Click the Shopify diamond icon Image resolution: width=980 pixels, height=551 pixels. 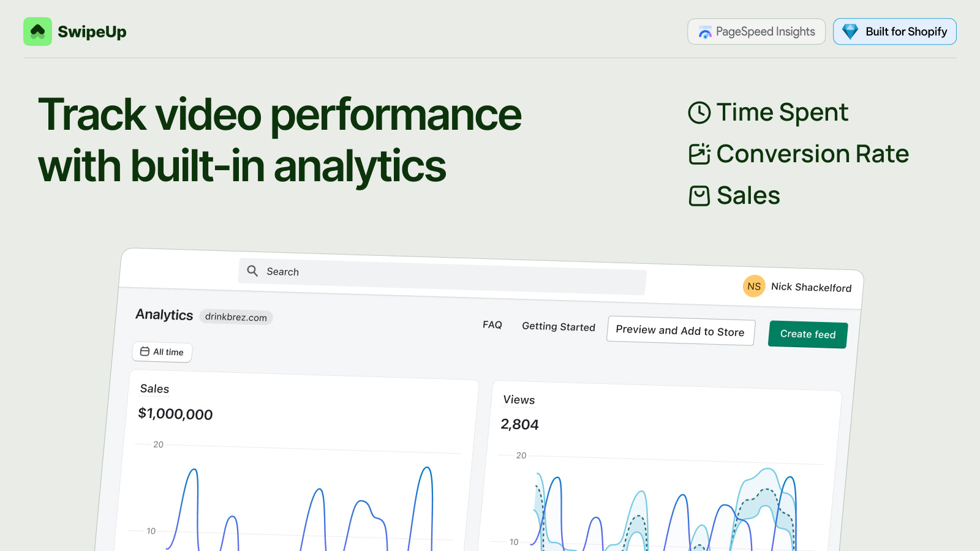[x=850, y=32]
